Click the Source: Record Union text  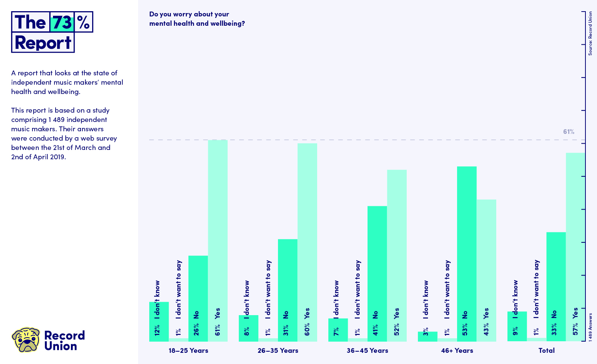click(x=590, y=34)
